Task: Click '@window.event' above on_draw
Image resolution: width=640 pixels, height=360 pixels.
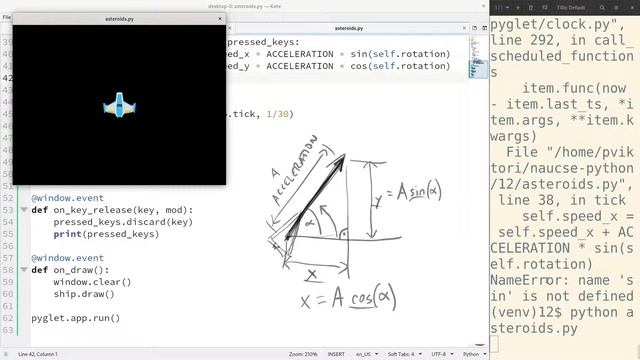Action: tap(68, 258)
